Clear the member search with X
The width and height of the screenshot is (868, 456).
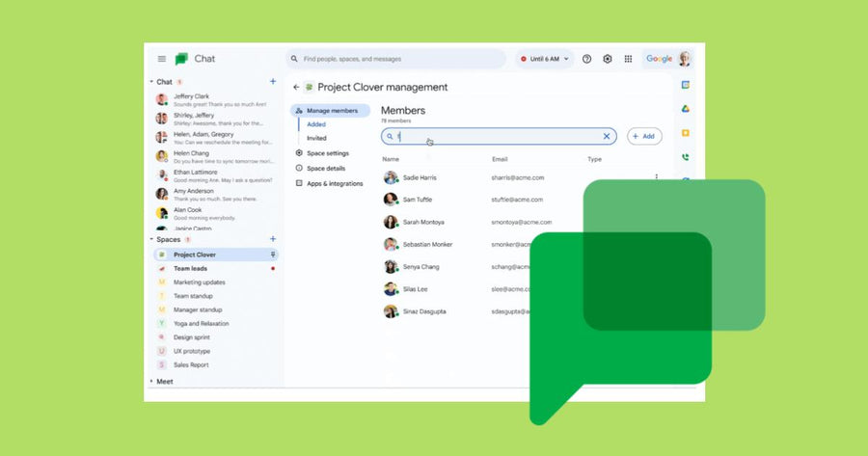607,136
